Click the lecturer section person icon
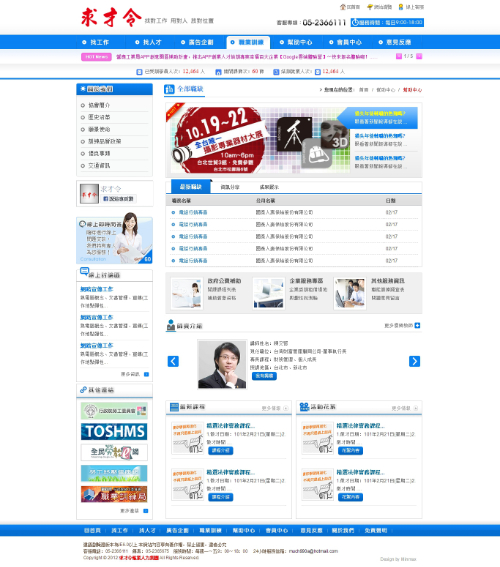The image size is (500, 567). tap(171, 325)
